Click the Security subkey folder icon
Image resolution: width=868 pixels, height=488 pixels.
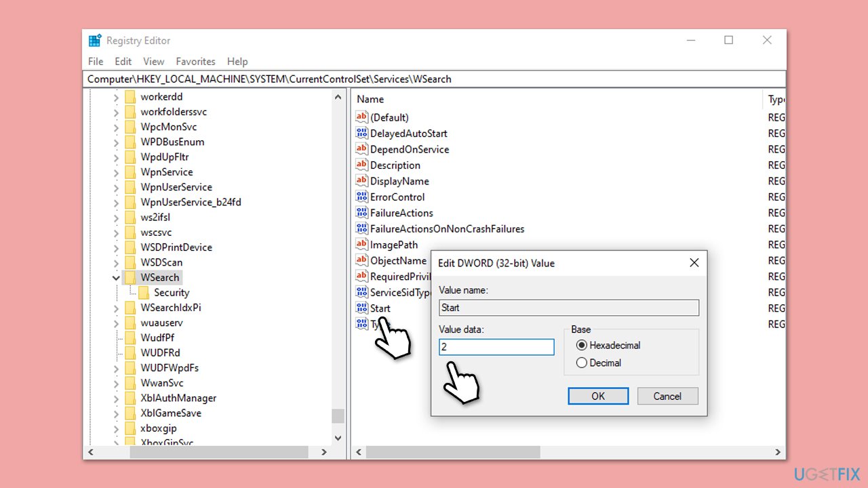point(143,293)
